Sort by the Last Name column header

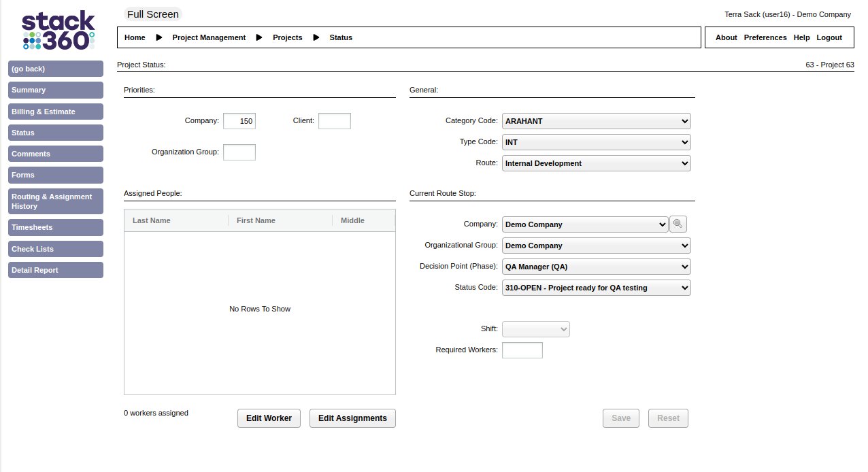152,220
